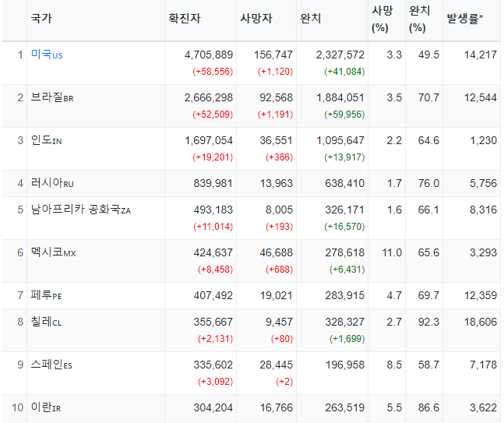Click Mexico recovered increase +6,431
This screenshot has height=423, width=504.
(x=347, y=270)
